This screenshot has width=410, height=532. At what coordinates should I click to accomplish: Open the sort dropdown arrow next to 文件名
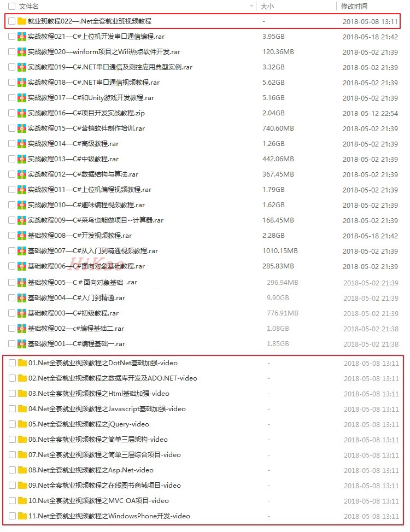(251, 6)
